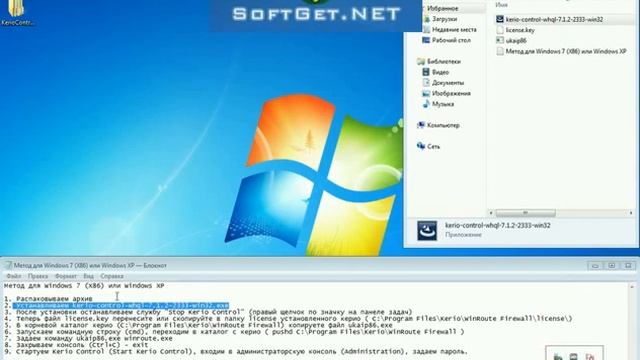Click the Notepad vertical scrollbar up arrow
Viewport: 640px width, 360px height.
point(632,287)
